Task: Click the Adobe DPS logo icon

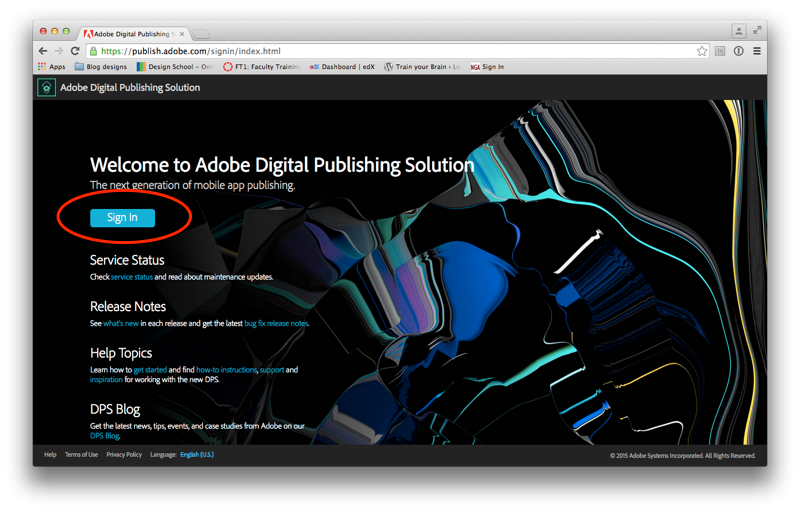Action: [x=46, y=88]
